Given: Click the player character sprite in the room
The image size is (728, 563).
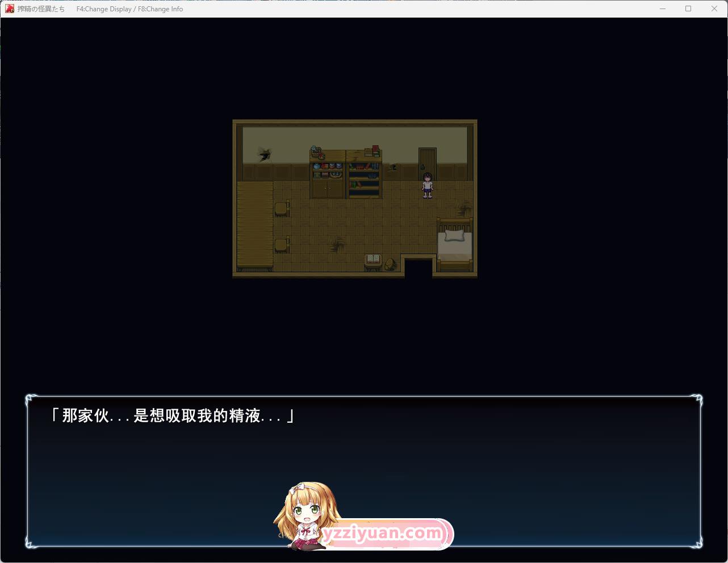Looking at the screenshot, I should click(427, 186).
